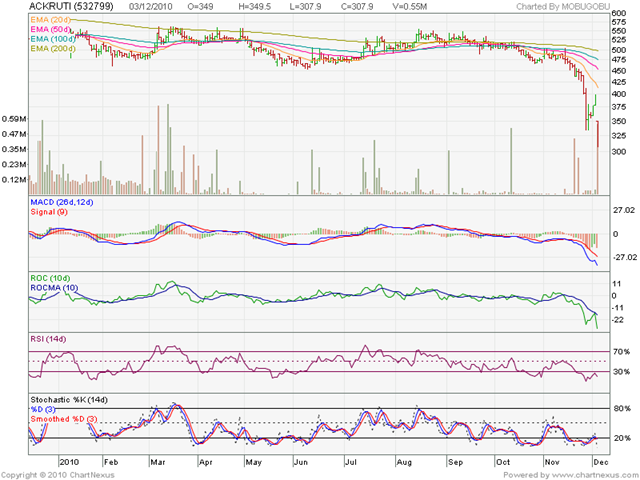
Task: Click the Smoothed %D (3) label
Action: click(x=64, y=419)
